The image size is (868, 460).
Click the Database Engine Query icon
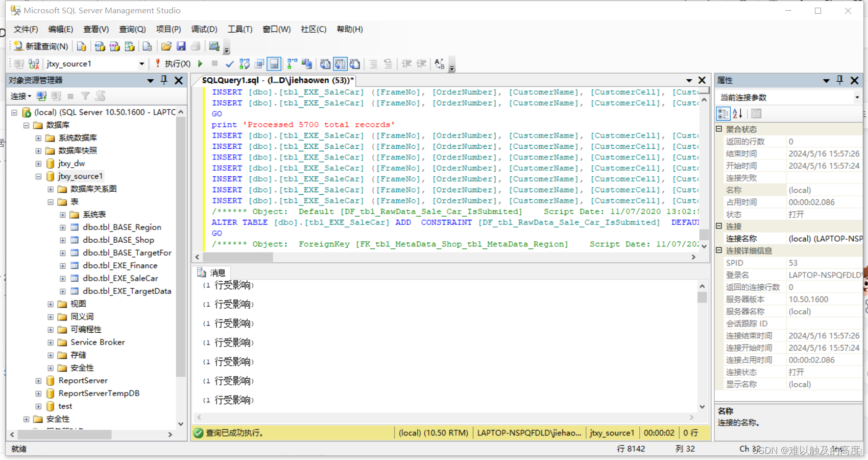point(81,47)
